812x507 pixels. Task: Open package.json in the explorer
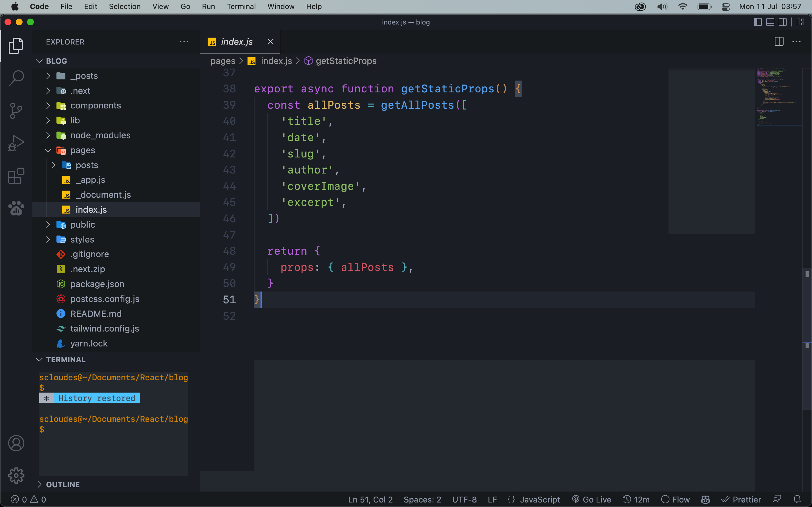point(97,284)
